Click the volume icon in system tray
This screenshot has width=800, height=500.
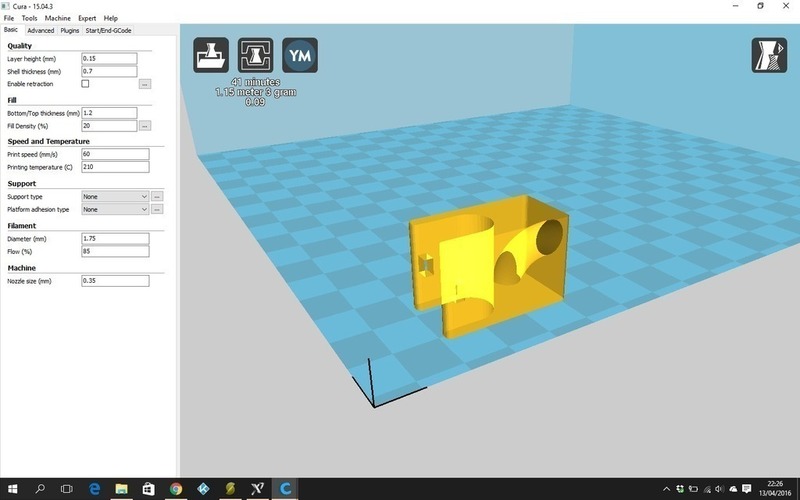[719, 489]
